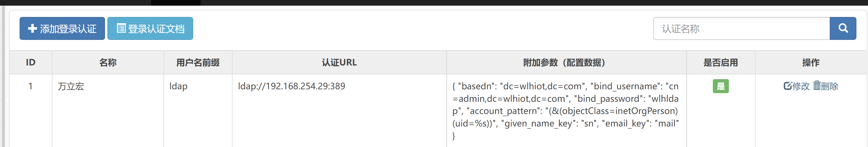Click the 名称 column header

(108, 62)
